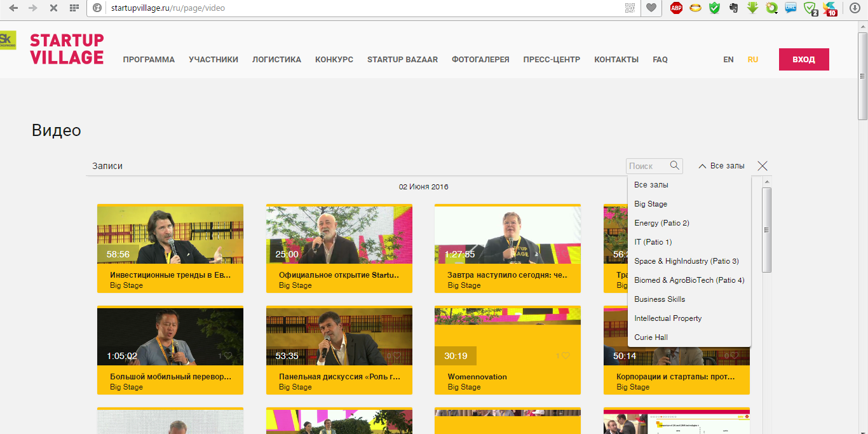This screenshot has height=434, width=868.
Task: Open Завтра наступило сегодня video title
Action: coord(508,275)
